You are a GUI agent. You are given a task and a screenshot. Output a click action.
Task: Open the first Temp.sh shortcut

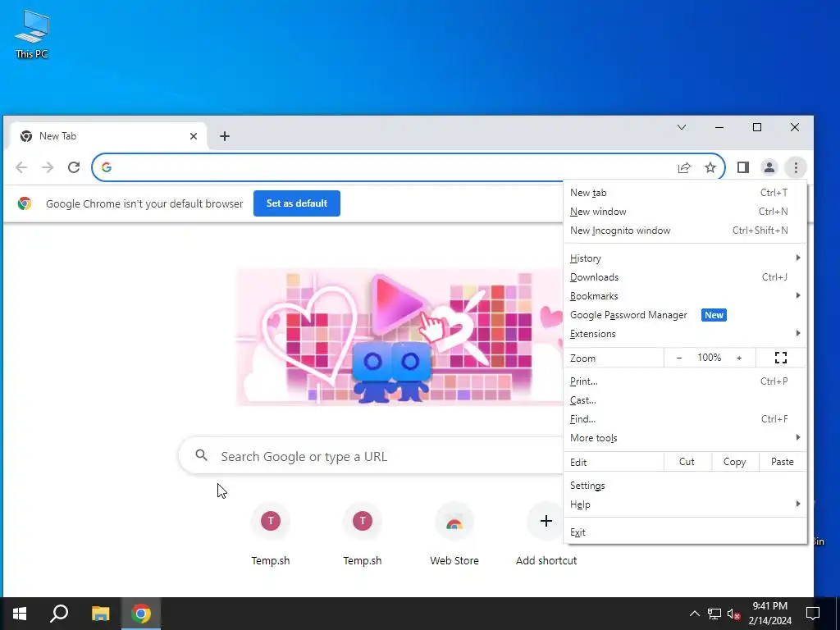tap(271, 534)
